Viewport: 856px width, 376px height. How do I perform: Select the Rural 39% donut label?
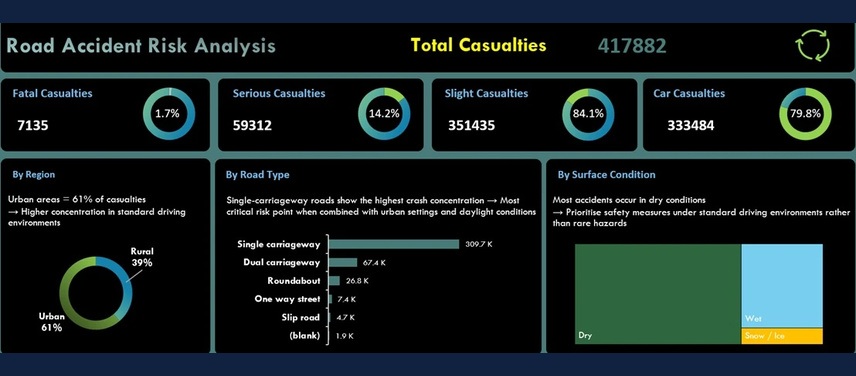[142, 257]
